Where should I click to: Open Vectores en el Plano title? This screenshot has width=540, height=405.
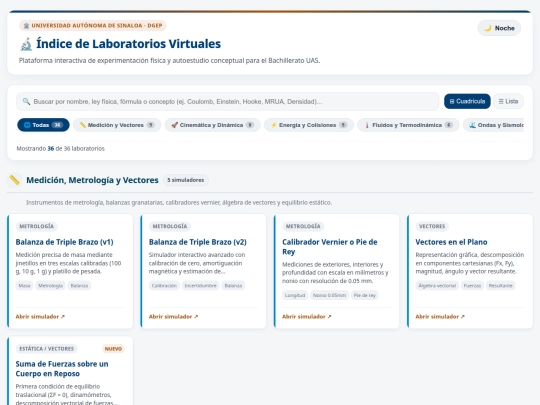click(451, 242)
